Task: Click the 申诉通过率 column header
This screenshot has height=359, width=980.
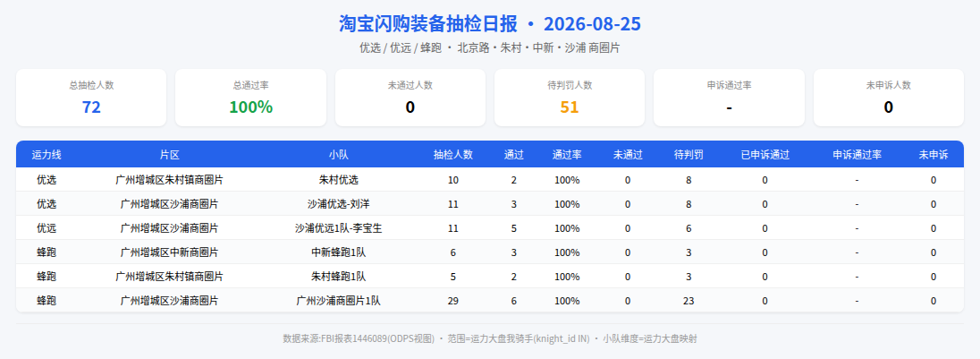Action: [x=857, y=155]
